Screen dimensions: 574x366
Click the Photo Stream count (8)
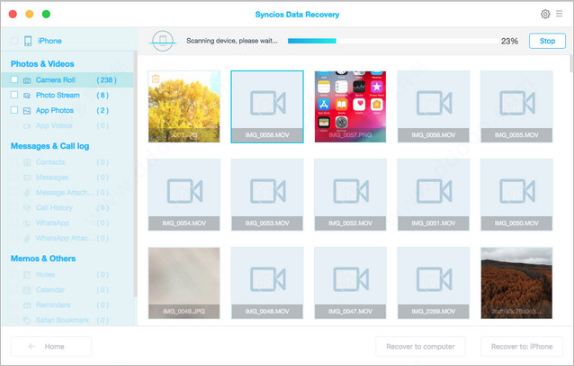coord(102,95)
